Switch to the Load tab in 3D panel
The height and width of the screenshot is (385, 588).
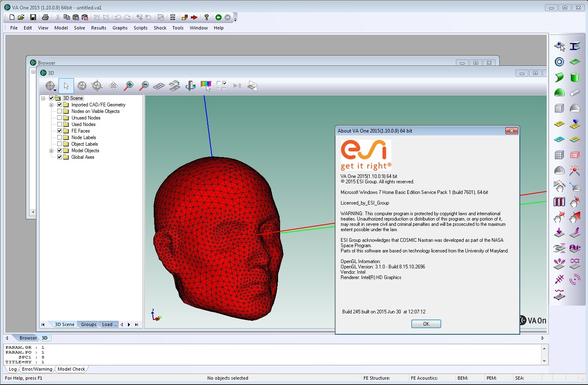click(110, 324)
